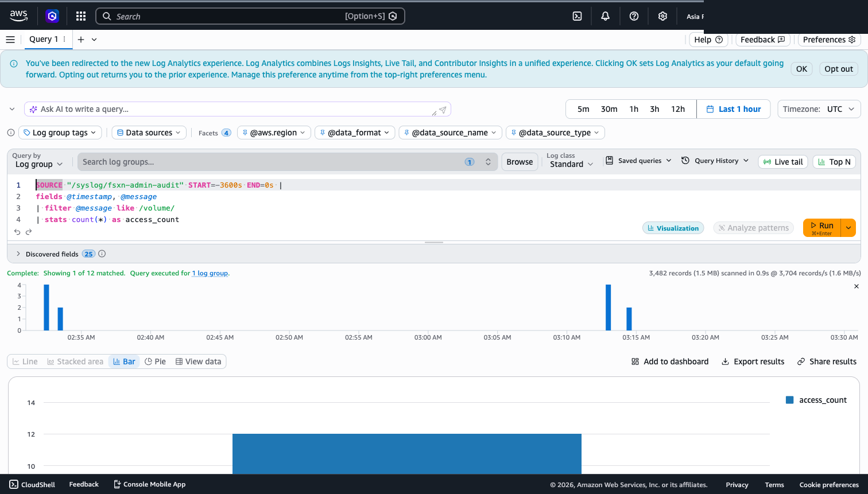Open Console Mobile App link
Image resolution: width=868 pixels, height=494 pixels.
[150, 484]
